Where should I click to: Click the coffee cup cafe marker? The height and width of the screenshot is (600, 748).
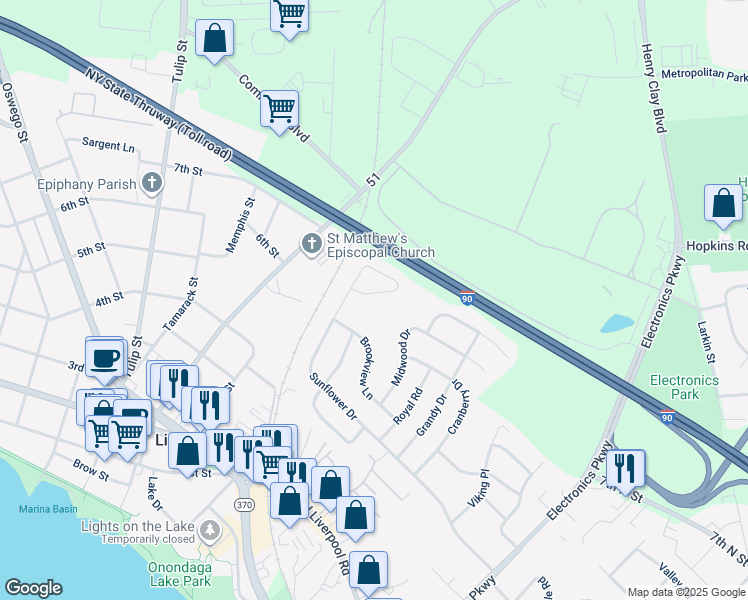(x=105, y=357)
